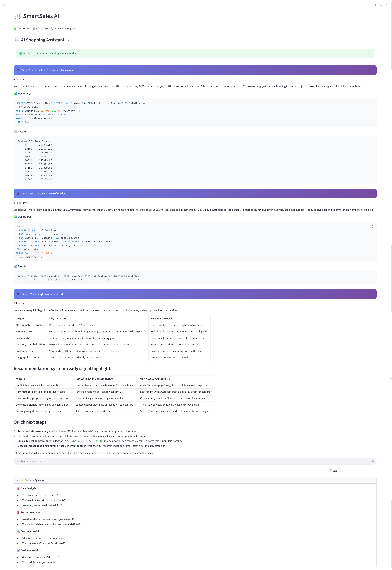
Task: Click the lightbulb icon in Example Questions
Action: click(22, 480)
